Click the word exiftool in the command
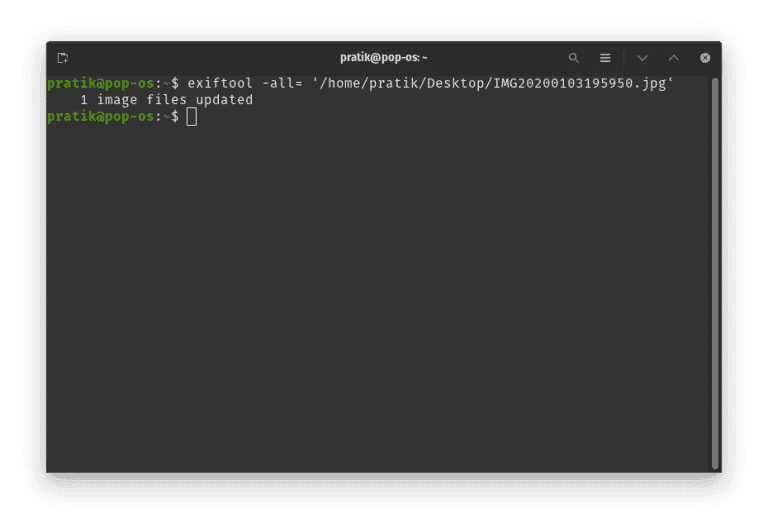Screen dimensions: 768x524 220,83
